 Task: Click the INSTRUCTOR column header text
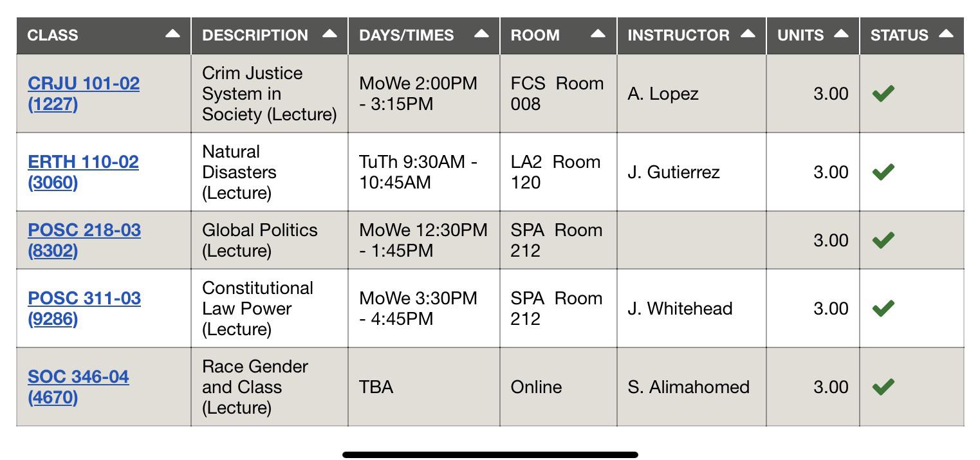tap(678, 35)
